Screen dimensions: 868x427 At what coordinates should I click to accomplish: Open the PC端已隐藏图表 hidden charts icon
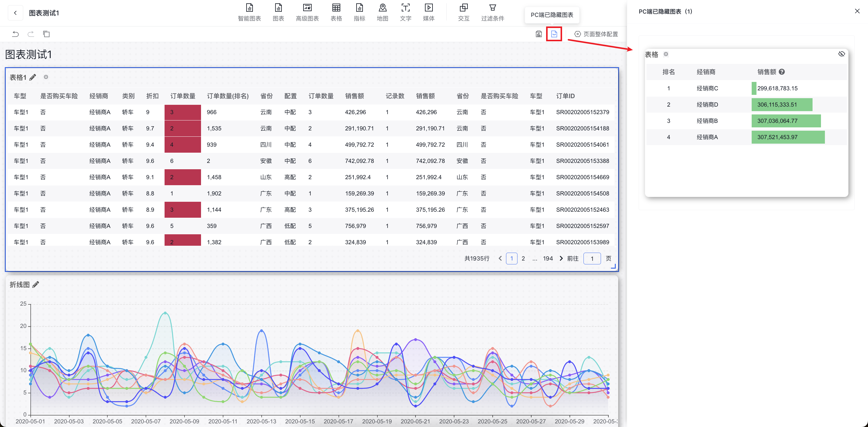[554, 34]
